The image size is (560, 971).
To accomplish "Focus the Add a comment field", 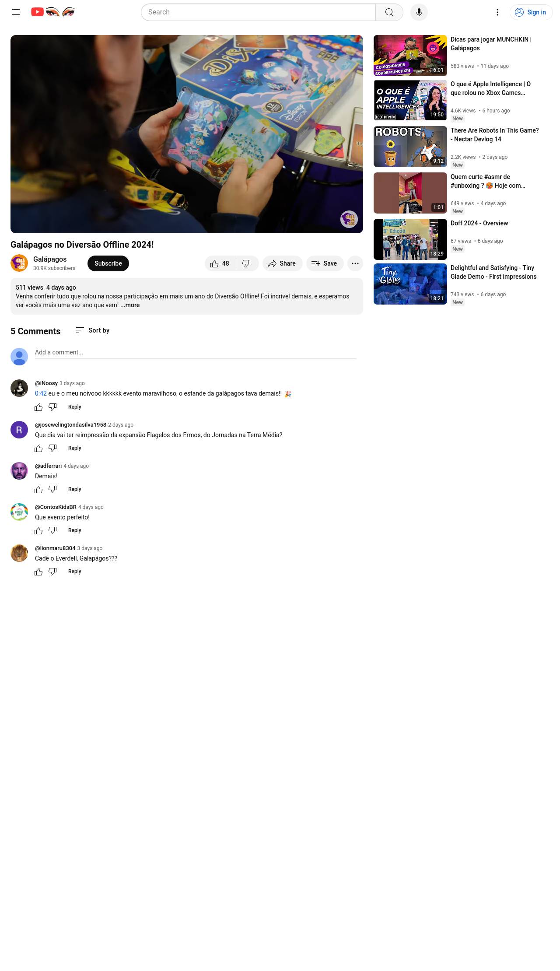I will click(x=196, y=353).
